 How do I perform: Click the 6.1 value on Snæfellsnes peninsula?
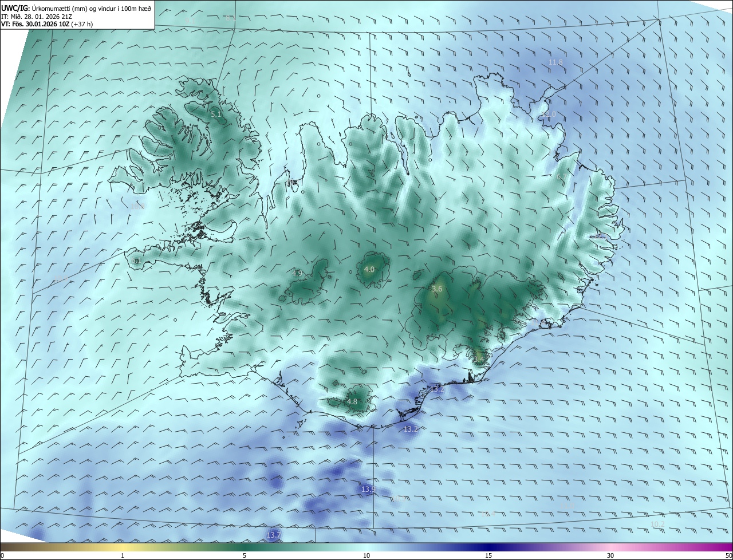136,261
